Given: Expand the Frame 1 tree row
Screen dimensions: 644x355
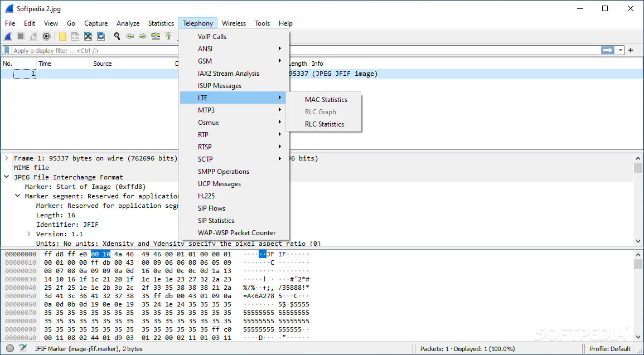Looking at the screenshot, I should (x=7, y=158).
